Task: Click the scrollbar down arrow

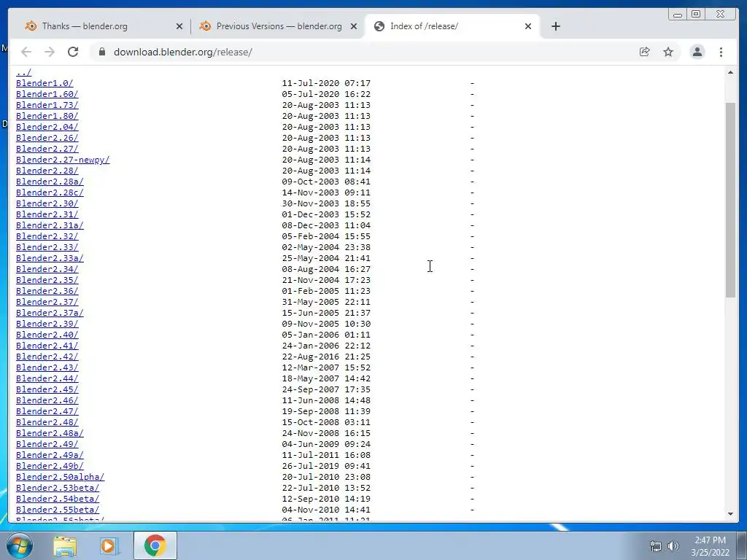Action: pos(730,513)
